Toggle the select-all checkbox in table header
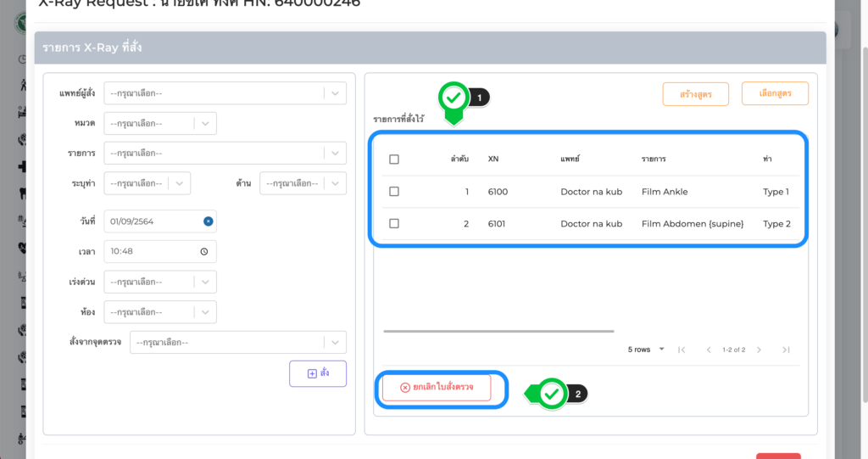Viewport: 868px width, 459px height. pyautogui.click(x=394, y=160)
